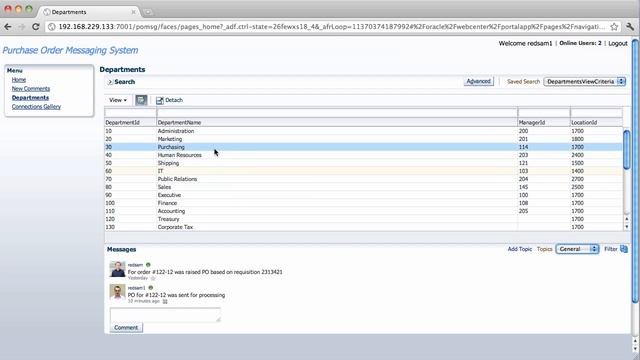
Task: Click the Comment button
Action: click(x=126, y=327)
